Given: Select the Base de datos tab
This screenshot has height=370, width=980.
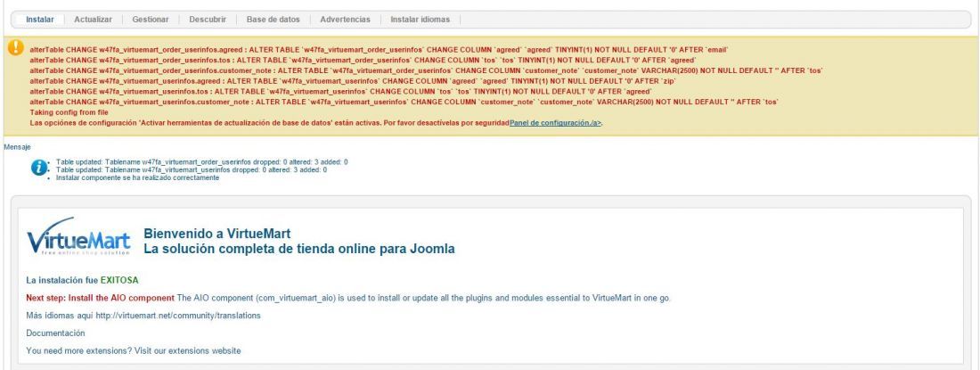Looking at the screenshot, I should pos(274,20).
